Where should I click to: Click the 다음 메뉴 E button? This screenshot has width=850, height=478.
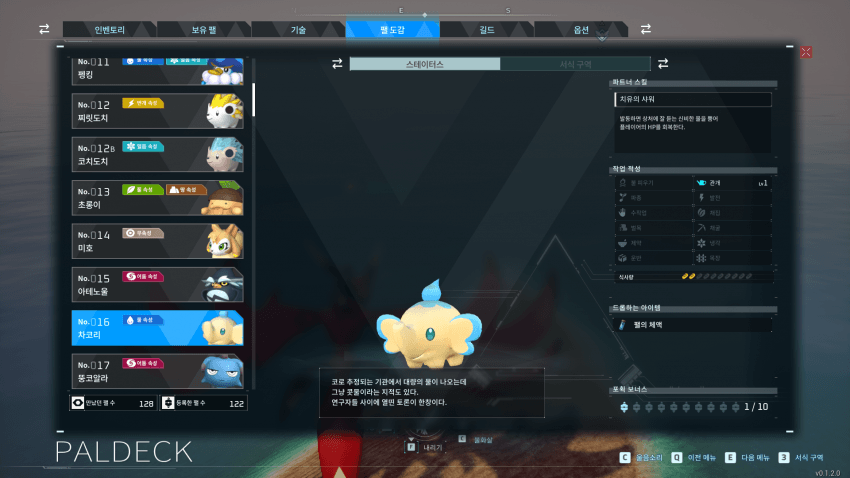point(730,458)
